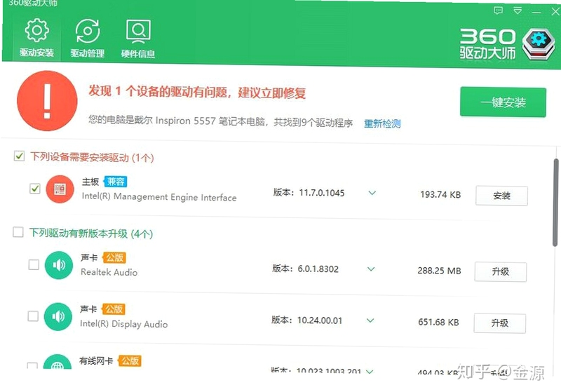Click the 重新检测 link

click(382, 123)
